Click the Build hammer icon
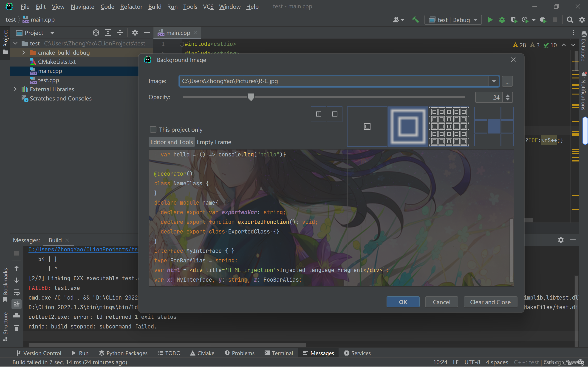Screen dimensions: 588x367 click(416, 20)
